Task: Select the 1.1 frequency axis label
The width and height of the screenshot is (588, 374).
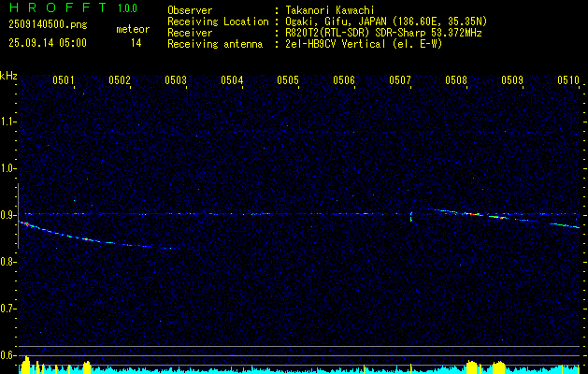Action: pos(8,122)
